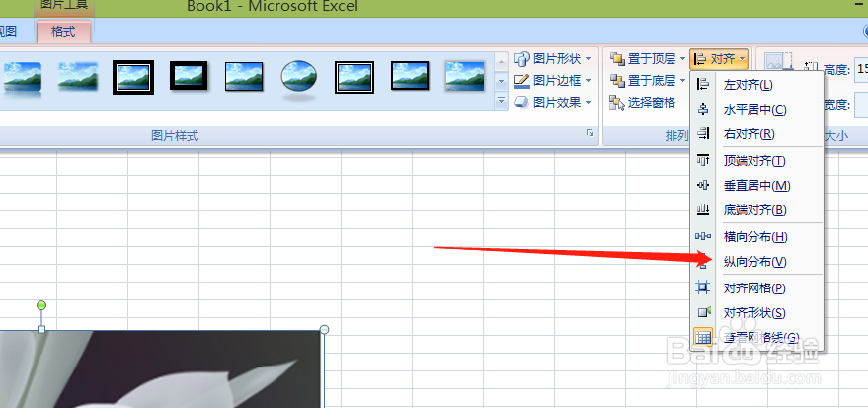Apply the compound black frame picture style
This screenshot has width=868, height=408.
click(355, 77)
